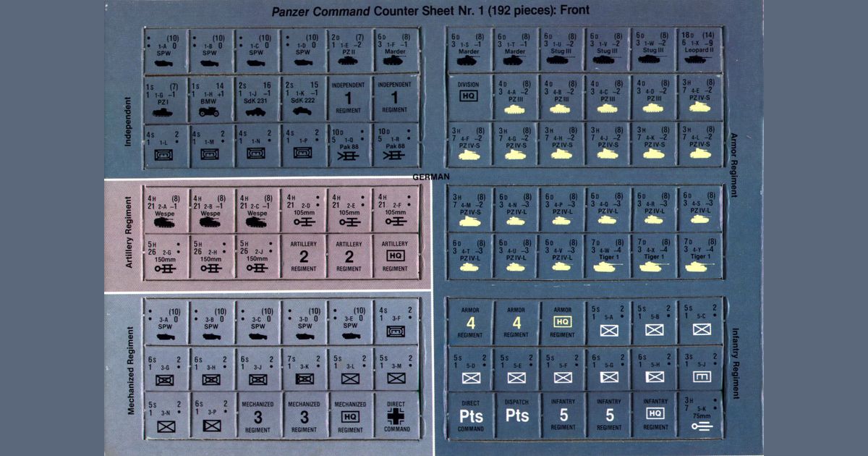Select the Tiger 1 4-W tank counter

pos(608,256)
